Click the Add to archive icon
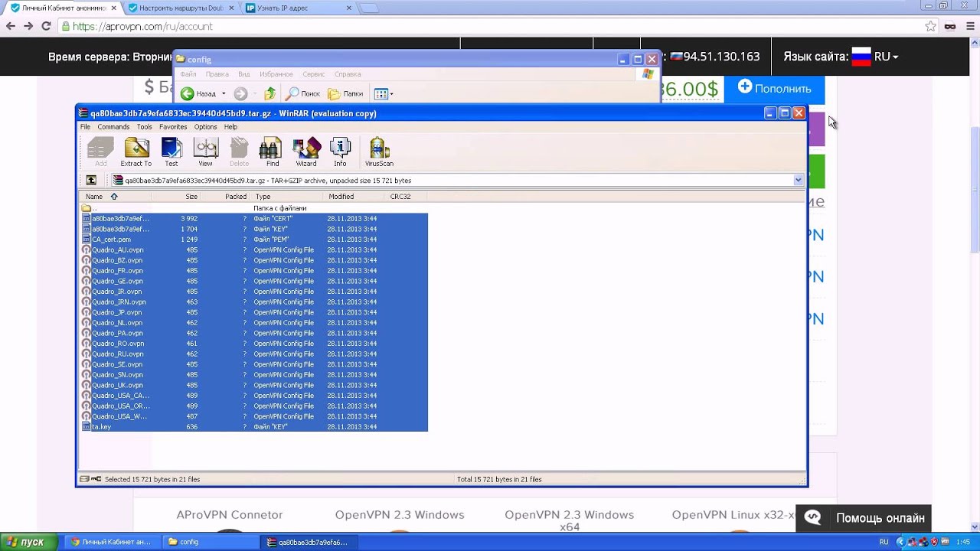 (101, 152)
